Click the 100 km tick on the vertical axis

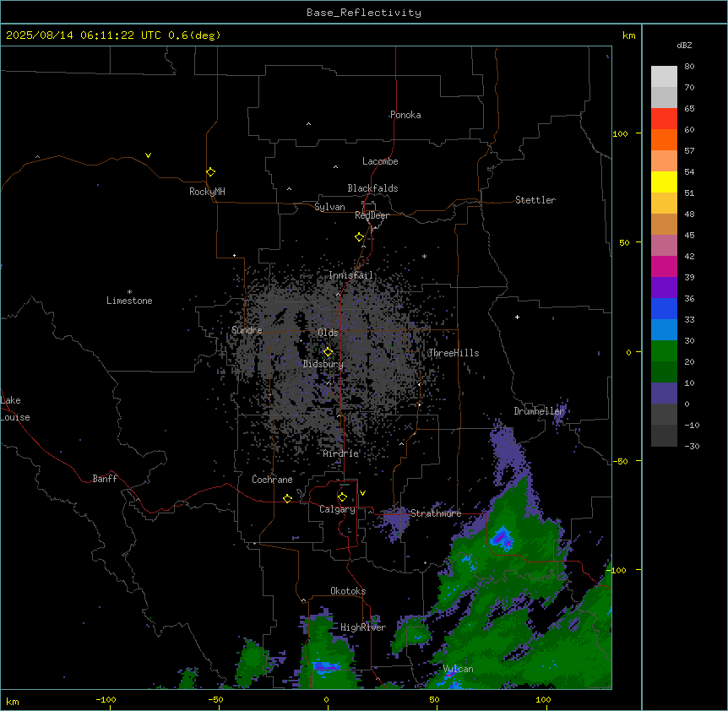[620, 133]
